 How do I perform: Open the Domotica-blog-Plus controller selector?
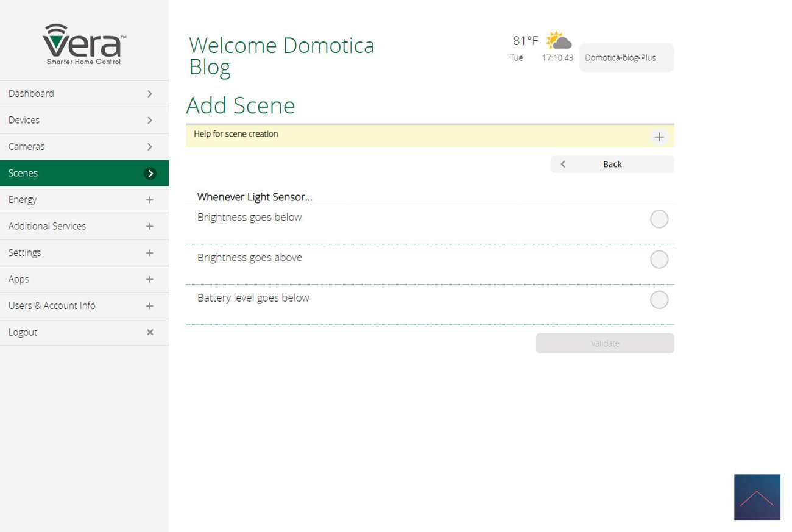626,58
